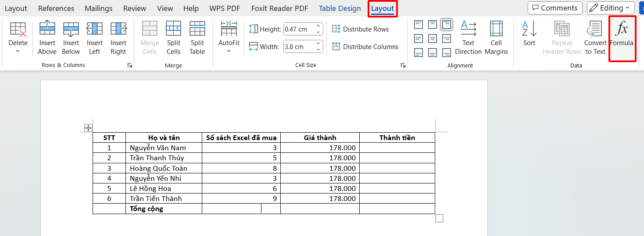The height and width of the screenshot is (236, 644).
Task: Open the Formula dialog
Action: coord(622,38)
